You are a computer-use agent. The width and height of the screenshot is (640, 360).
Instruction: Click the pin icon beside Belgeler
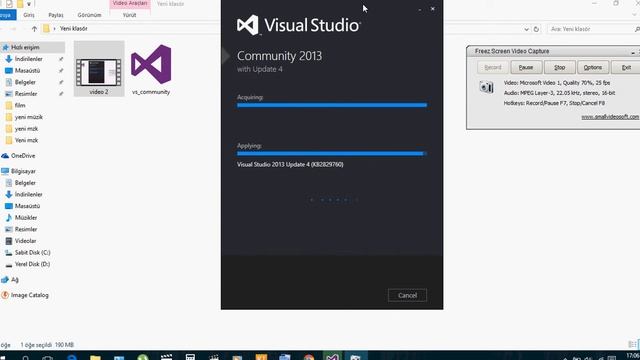[61, 82]
